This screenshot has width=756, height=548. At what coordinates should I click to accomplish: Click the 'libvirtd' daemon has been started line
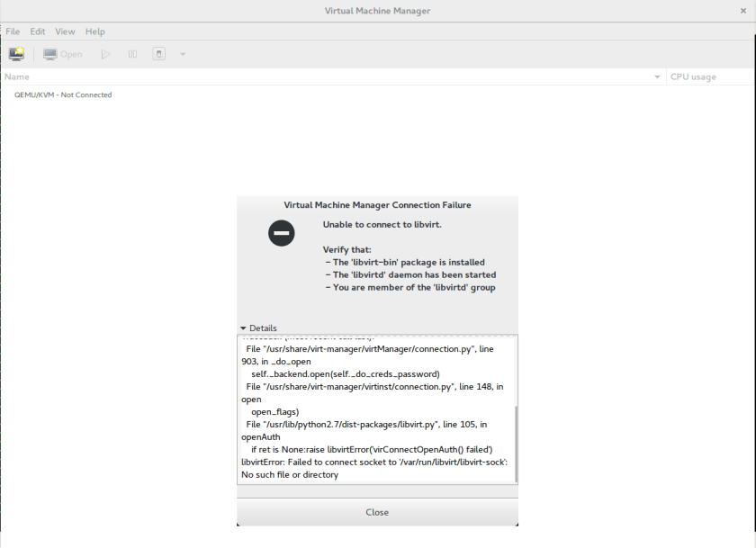(x=410, y=274)
